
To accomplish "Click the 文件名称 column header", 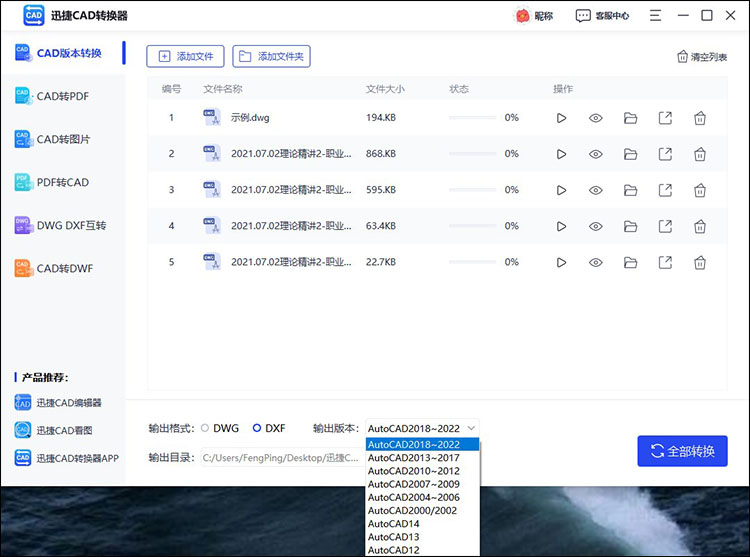I will point(223,89).
